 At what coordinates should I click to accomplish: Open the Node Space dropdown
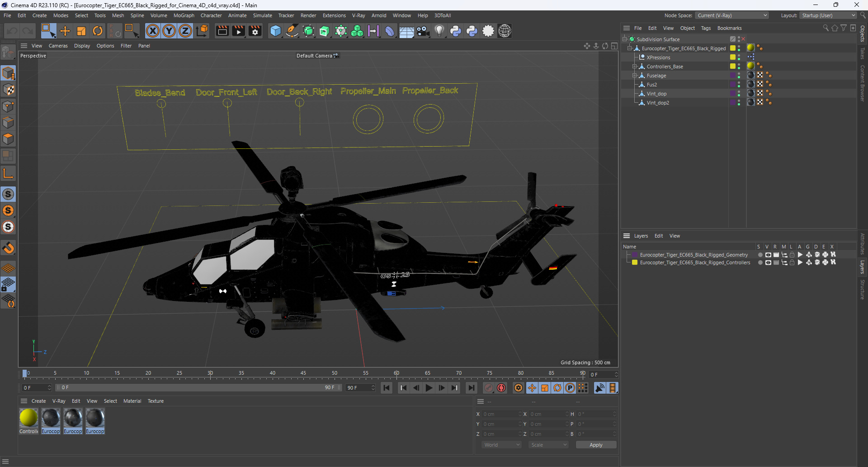coord(732,15)
